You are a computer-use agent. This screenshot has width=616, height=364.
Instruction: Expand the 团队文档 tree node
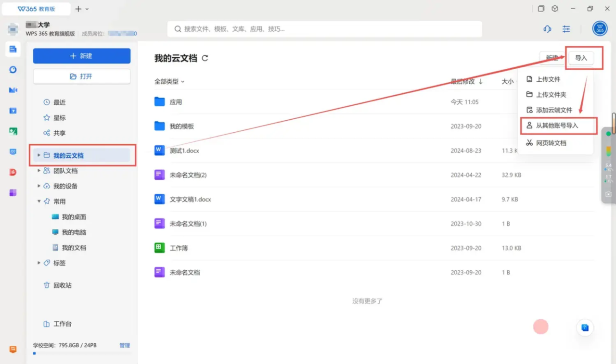click(39, 171)
